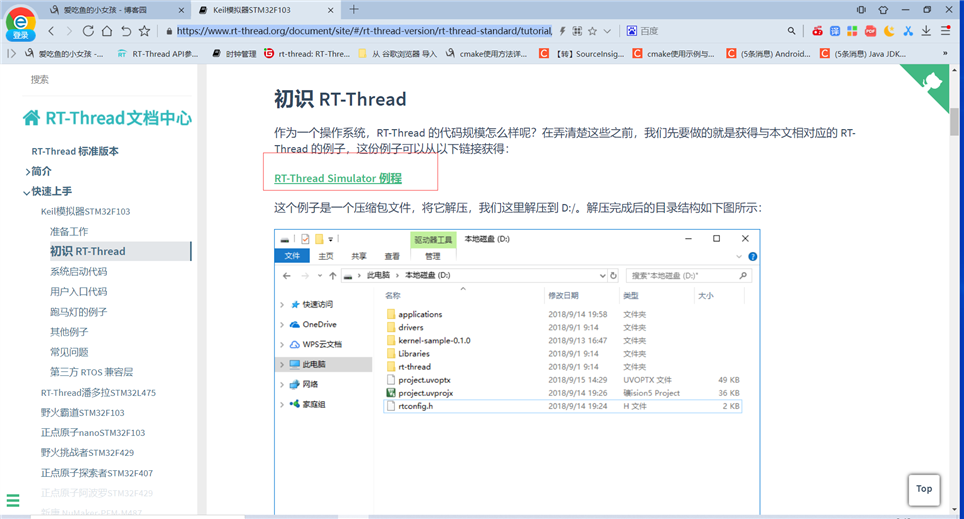Open the 从 谷歌浏览器 导入 bookmark folder
The height and width of the screenshot is (519, 964).
tap(397, 53)
